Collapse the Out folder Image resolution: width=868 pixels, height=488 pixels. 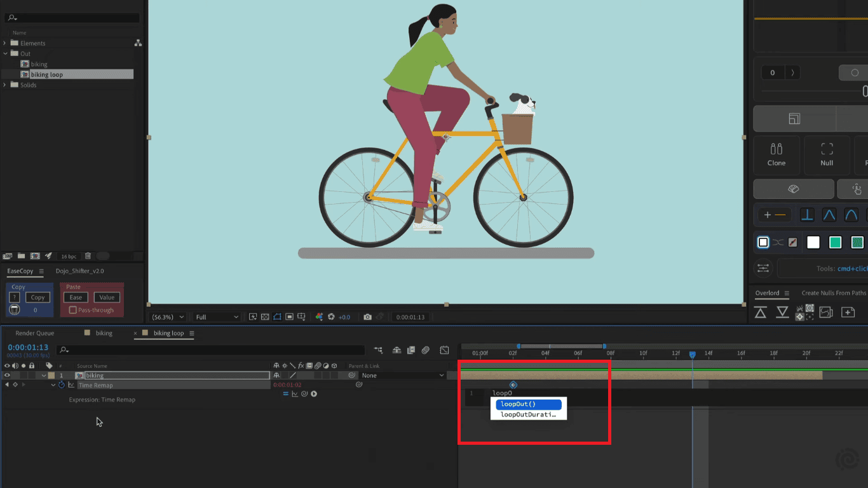click(5, 53)
